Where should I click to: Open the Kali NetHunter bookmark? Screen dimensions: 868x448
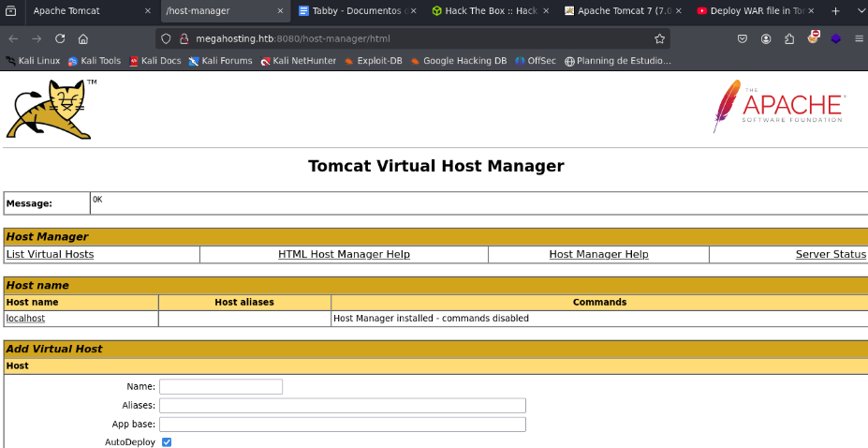point(299,61)
